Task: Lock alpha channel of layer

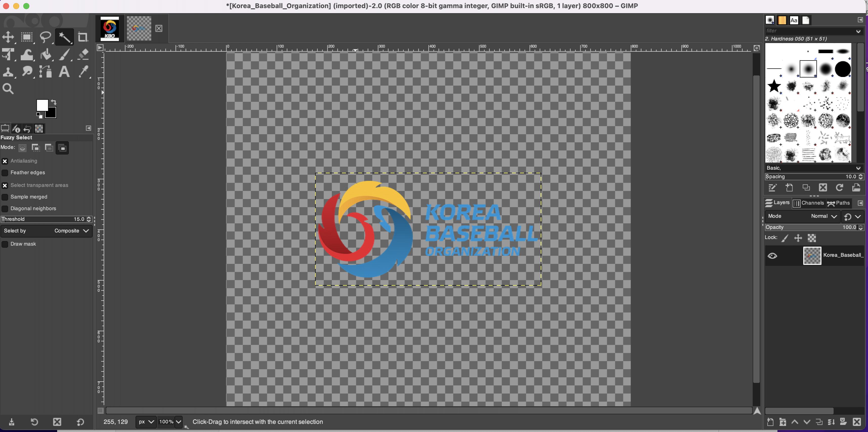Action: pos(812,239)
